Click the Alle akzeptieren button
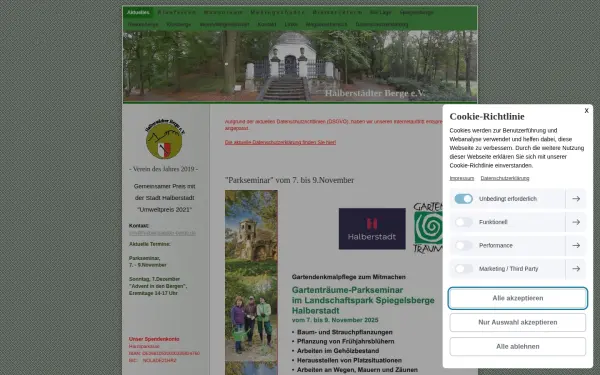Image resolution: width=600 pixels, height=375 pixels. click(x=517, y=298)
